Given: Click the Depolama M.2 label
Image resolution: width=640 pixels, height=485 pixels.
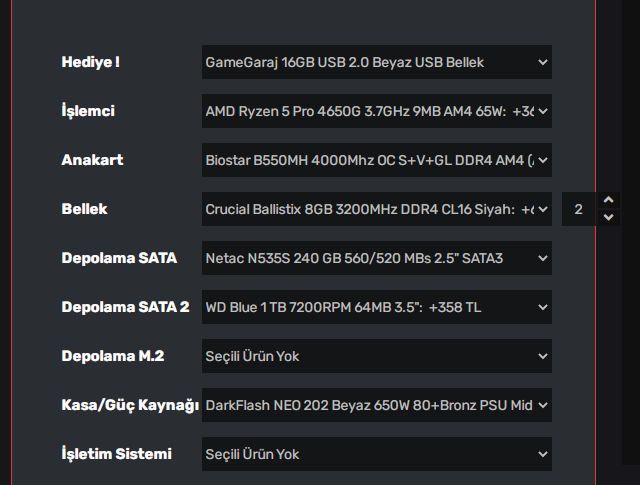Looking at the screenshot, I should 113,356.
